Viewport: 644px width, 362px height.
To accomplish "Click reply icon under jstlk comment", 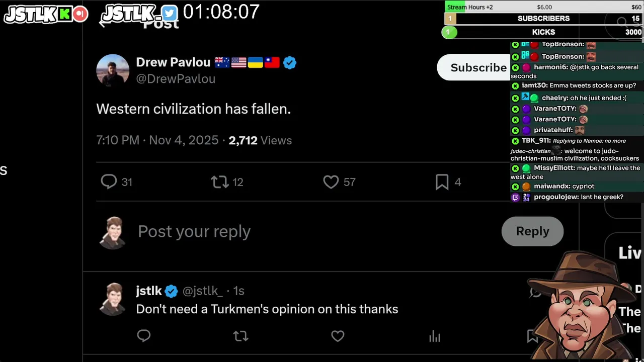I will tap(144, 335).
